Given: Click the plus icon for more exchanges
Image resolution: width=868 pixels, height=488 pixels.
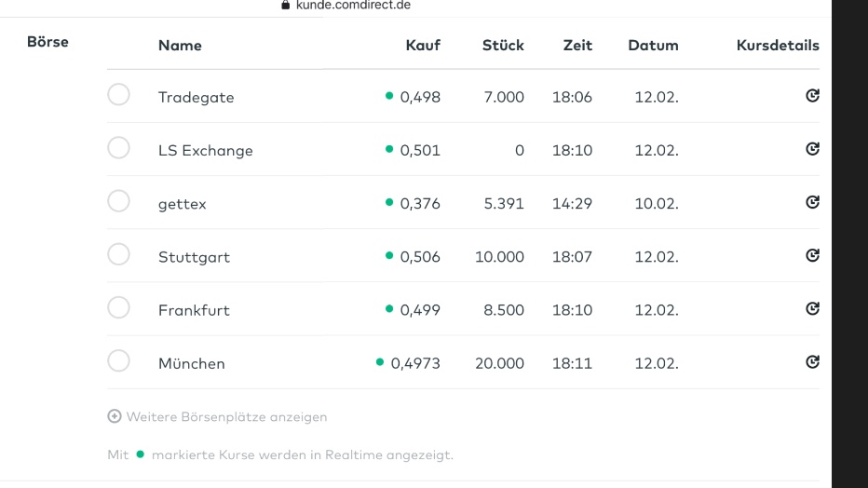Looking at the screenshot, I should [x=113, y=416].
